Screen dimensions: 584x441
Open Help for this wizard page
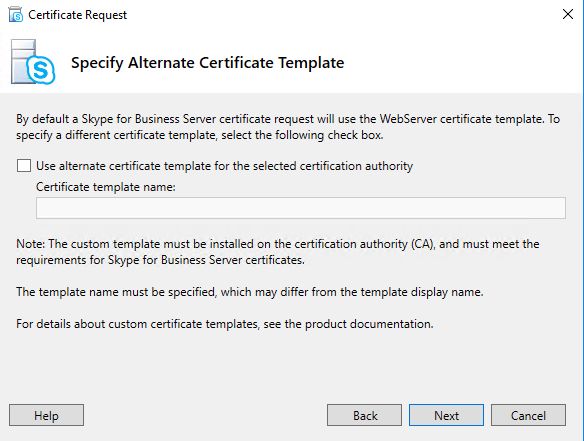(47, 415)
